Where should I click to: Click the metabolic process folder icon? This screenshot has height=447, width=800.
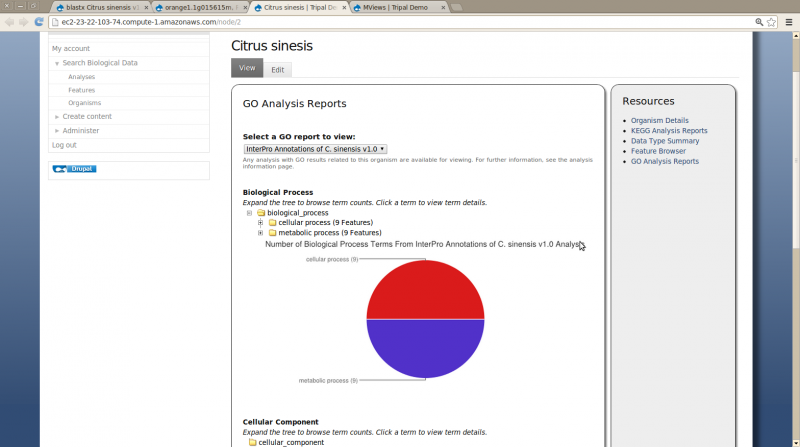[272, 233]
